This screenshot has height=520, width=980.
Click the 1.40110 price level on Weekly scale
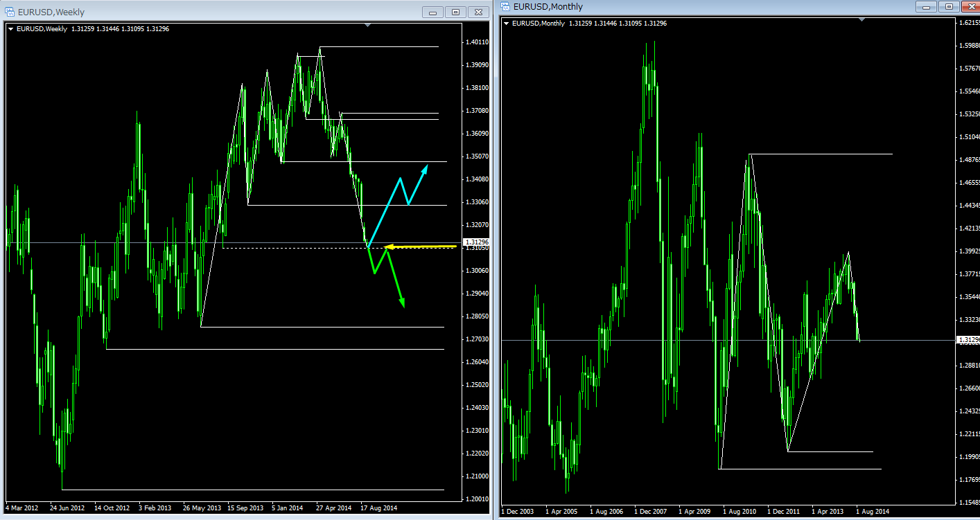click(x=476, y=42)
